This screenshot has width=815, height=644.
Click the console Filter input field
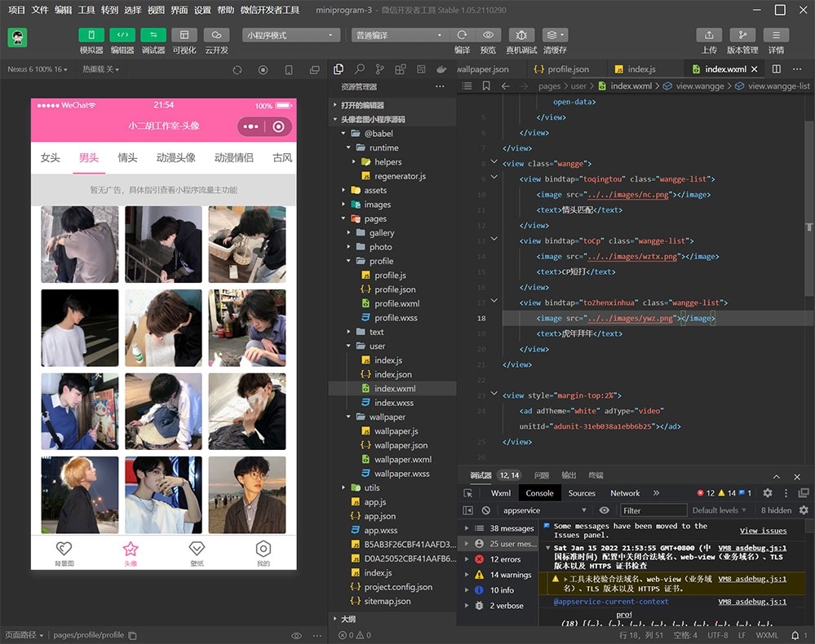652,510
